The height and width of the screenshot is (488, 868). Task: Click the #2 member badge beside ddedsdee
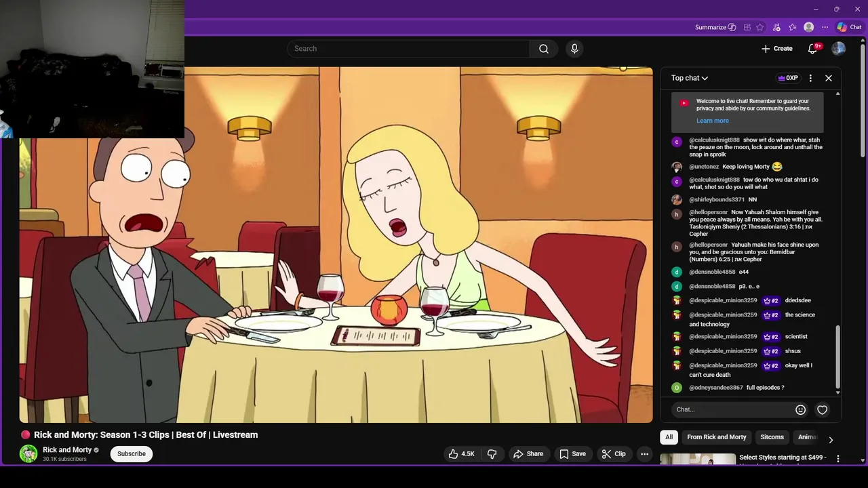pyautogui.click(x=771, y=301)
